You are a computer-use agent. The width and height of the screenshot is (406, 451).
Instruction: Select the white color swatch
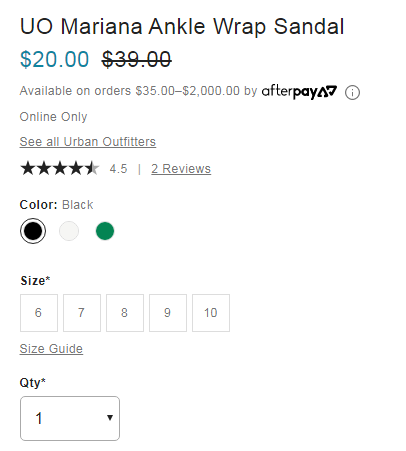pos(69,231)
